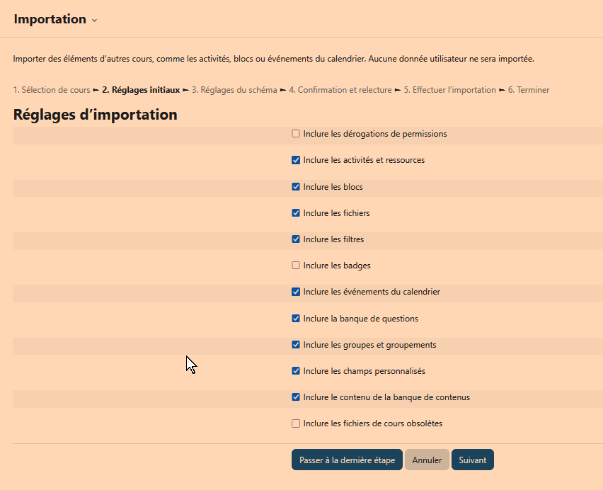Uncheck 'Inclure les champs personnalisés'
The height and width of the screenshot is (490, 603).
point(296,371)
